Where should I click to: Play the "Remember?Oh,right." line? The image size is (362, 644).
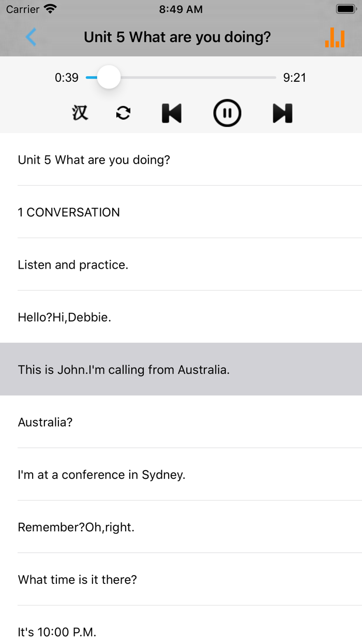[76, 528]
